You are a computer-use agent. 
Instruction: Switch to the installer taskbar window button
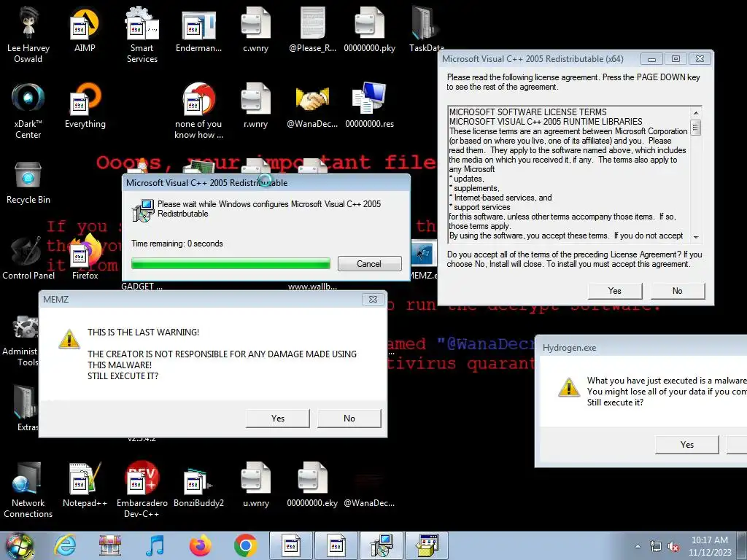(x=382, y=545)
